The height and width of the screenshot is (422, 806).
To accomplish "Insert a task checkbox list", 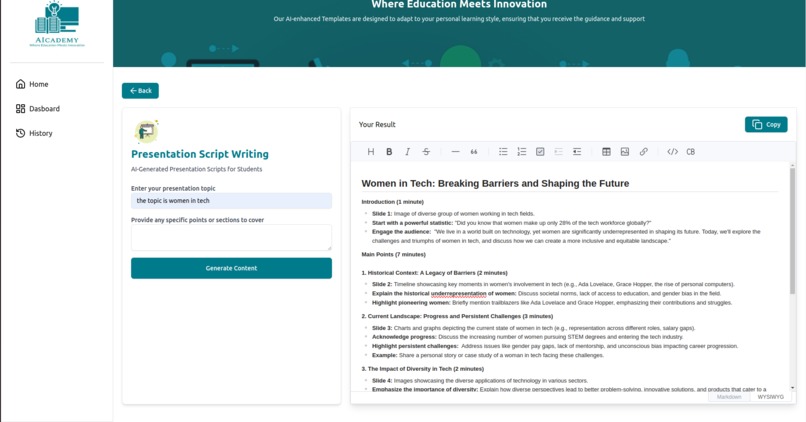I will [540, 152].
